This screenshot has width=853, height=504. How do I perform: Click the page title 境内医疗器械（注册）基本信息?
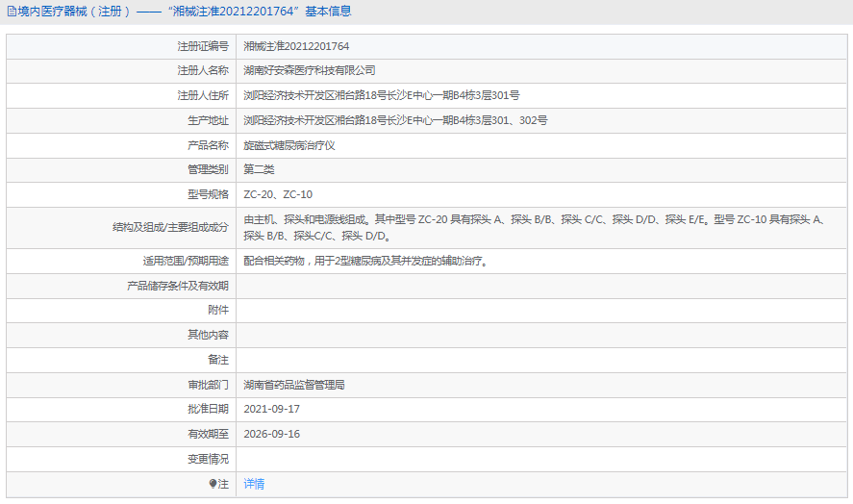pyautogui.click(x=185, y=12)
